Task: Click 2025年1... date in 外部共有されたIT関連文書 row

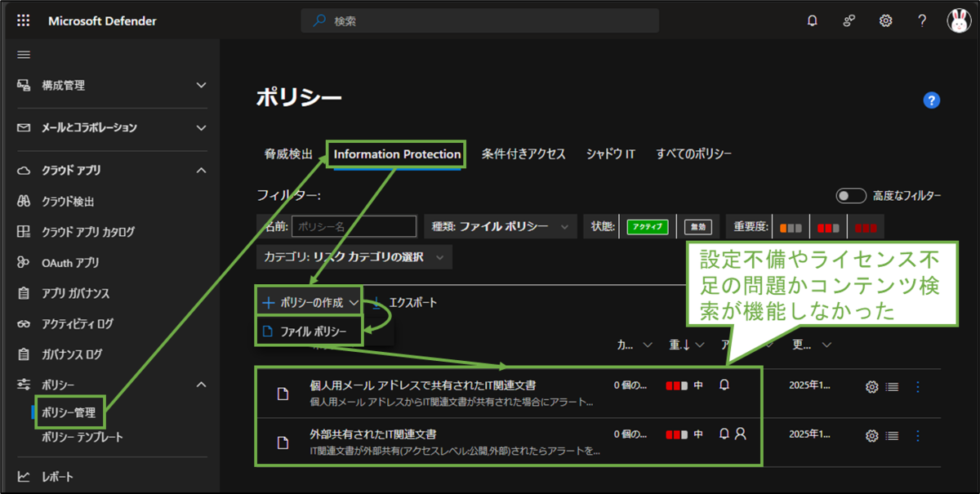Action: pos(810,434)
